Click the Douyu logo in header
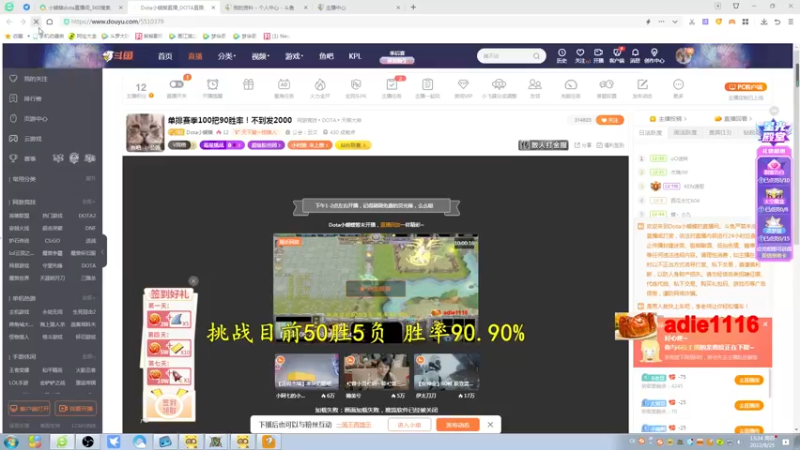 coord(118,56)
